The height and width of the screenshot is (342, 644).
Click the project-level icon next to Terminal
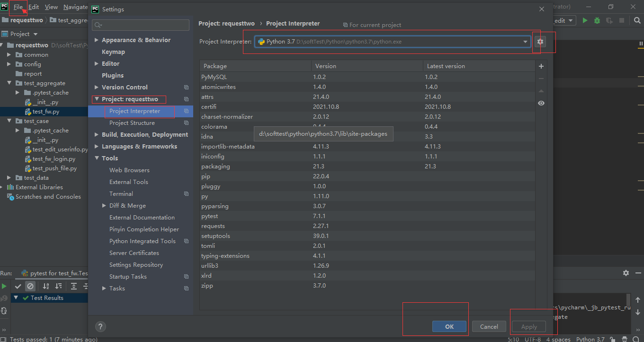(x=186, y=194)
